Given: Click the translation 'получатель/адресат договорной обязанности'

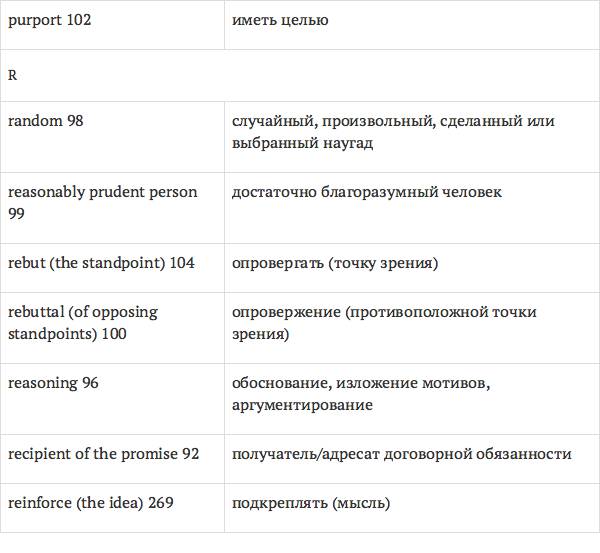Looking at the screenshot, I should coord(401,453).
